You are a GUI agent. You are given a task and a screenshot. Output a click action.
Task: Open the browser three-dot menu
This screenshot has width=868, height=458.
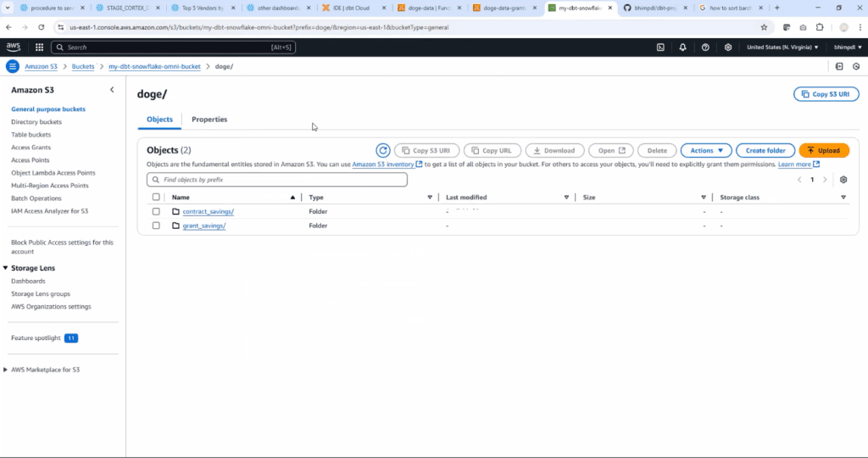pyautogui.click(x=860, y=27)
